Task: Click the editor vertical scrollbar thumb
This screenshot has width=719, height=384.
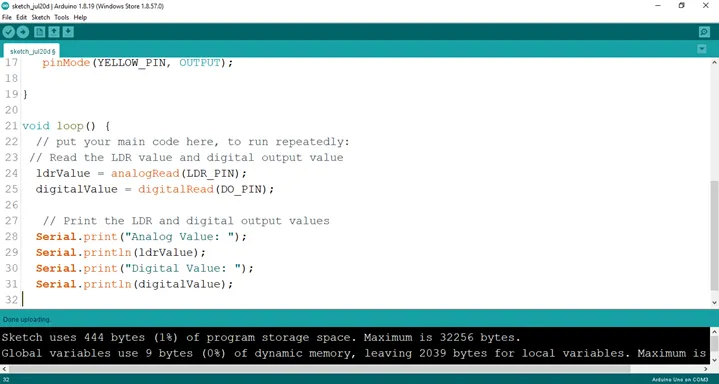Action: coord(714,235)
